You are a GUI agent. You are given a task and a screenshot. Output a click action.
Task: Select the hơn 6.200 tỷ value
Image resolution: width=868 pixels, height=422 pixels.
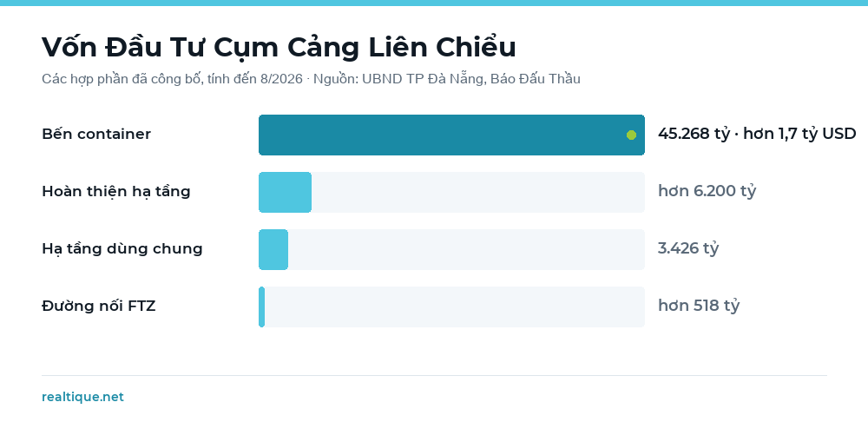point(707,191)
